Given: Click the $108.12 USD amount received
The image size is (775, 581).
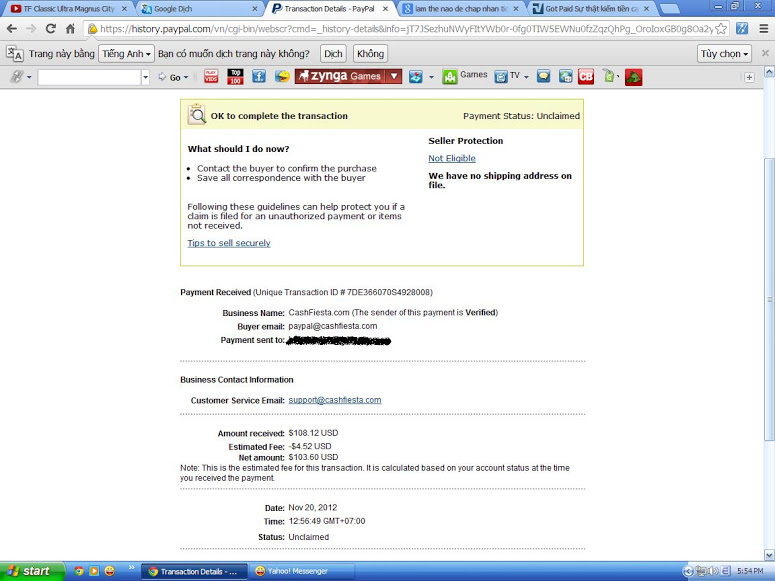Looking at the screenshot, I should pyautogui.click(x=313, y=433).
